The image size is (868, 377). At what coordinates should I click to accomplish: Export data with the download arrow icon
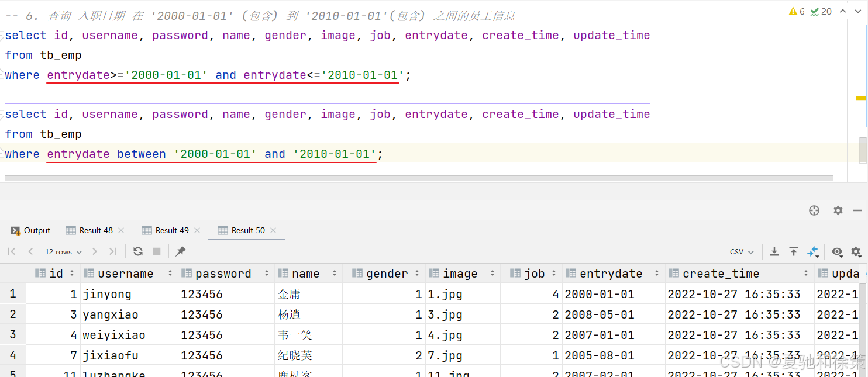coord(774,251)
